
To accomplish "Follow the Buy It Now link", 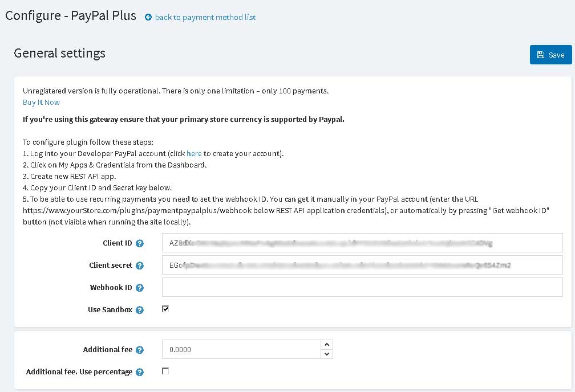I will pos(41,102).
